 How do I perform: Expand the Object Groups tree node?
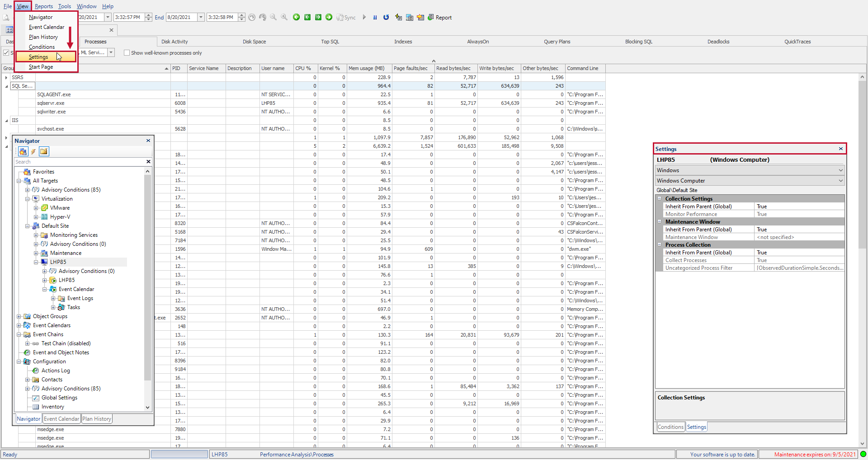[19, 316]
